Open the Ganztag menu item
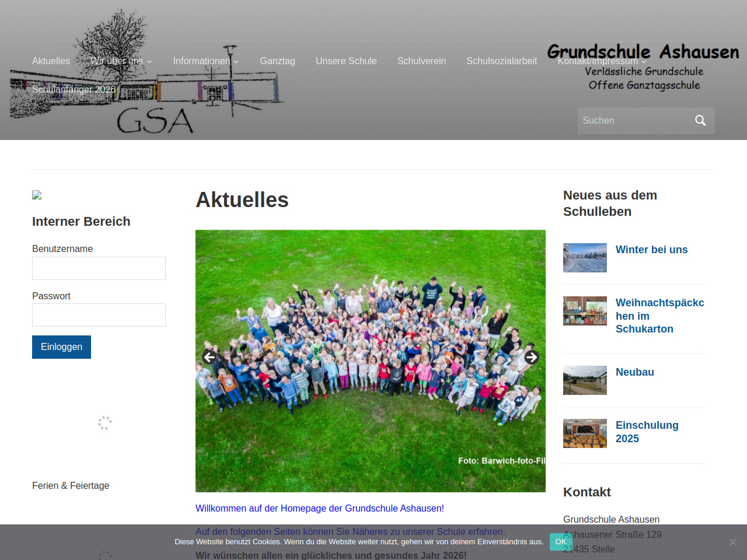 [x=277, y=61]
